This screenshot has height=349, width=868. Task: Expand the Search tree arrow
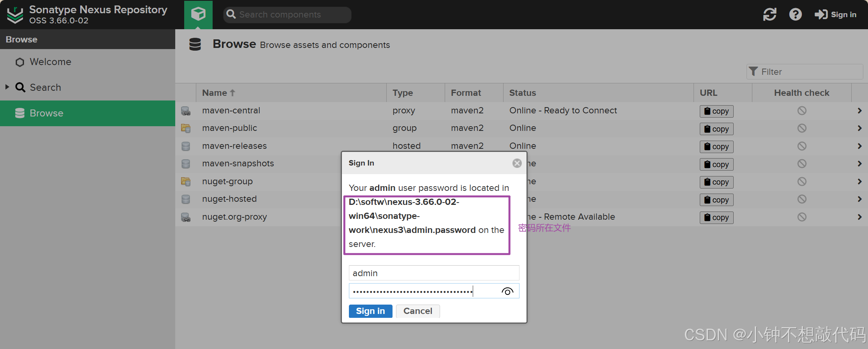[7, 87]
